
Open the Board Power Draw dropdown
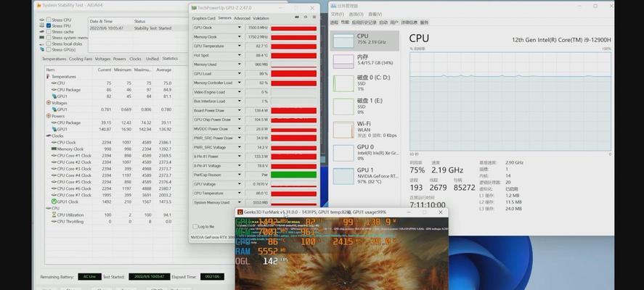pyautogui.click(x=240, y=110)
